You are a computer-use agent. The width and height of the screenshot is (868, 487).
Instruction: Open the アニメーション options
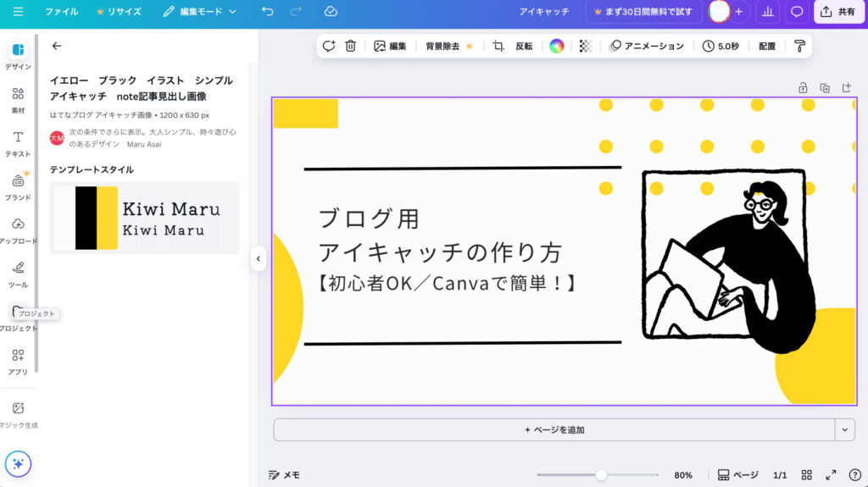pyautogui.click(x=647, y=46)
